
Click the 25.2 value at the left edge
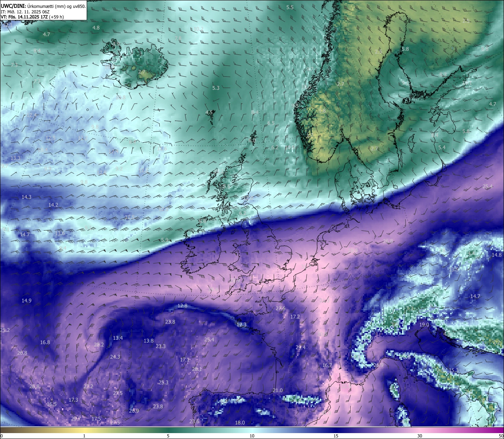pos(5,330)
